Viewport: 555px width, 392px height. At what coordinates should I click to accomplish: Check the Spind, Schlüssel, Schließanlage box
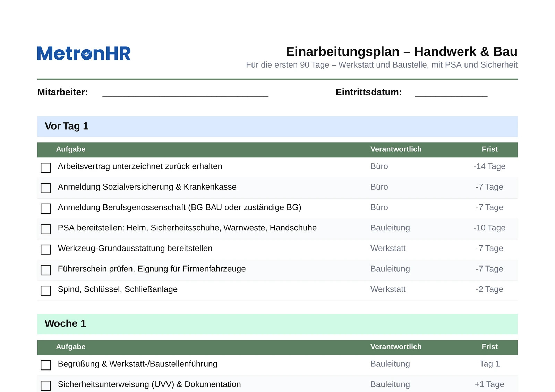tap(46, 290)
